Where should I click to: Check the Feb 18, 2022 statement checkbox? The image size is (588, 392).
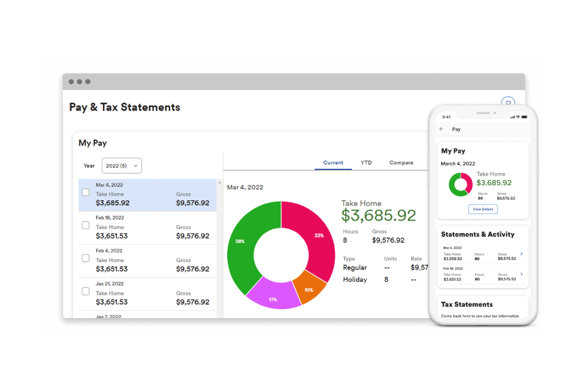[x=85, y=225]
